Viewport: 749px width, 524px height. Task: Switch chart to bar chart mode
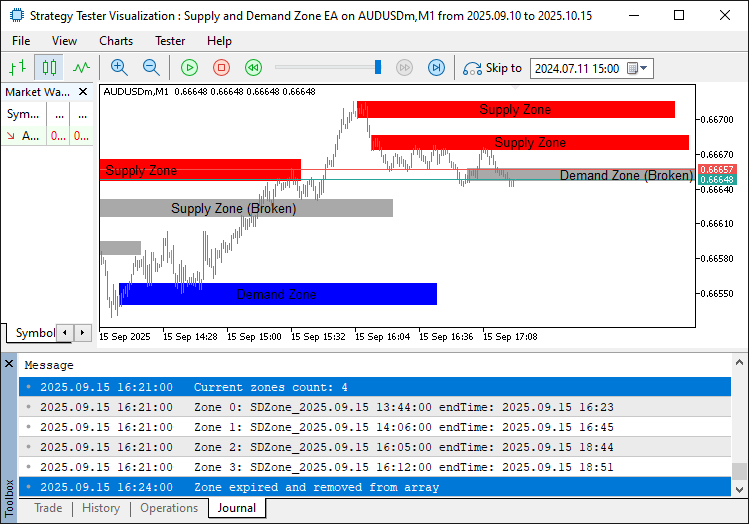pos(17,68)
